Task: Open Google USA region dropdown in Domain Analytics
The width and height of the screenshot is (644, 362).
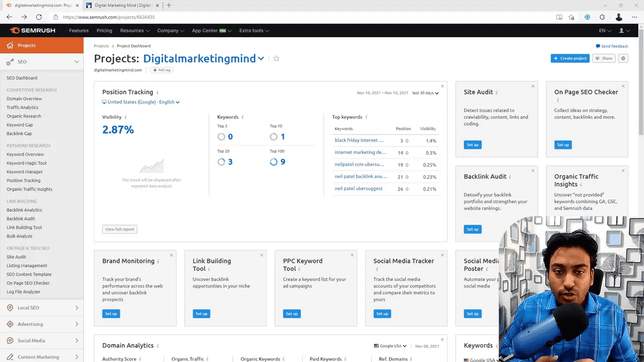Action: [390, 345]
